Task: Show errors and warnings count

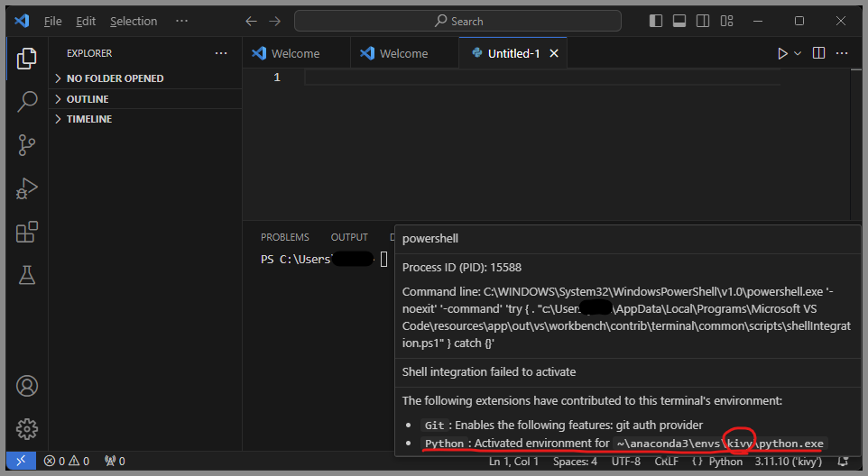Action: 67,461
